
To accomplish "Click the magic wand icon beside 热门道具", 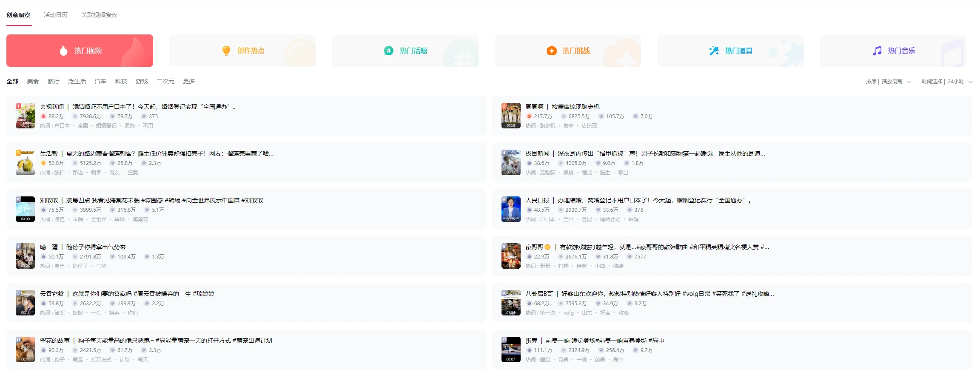I will 714,51.
